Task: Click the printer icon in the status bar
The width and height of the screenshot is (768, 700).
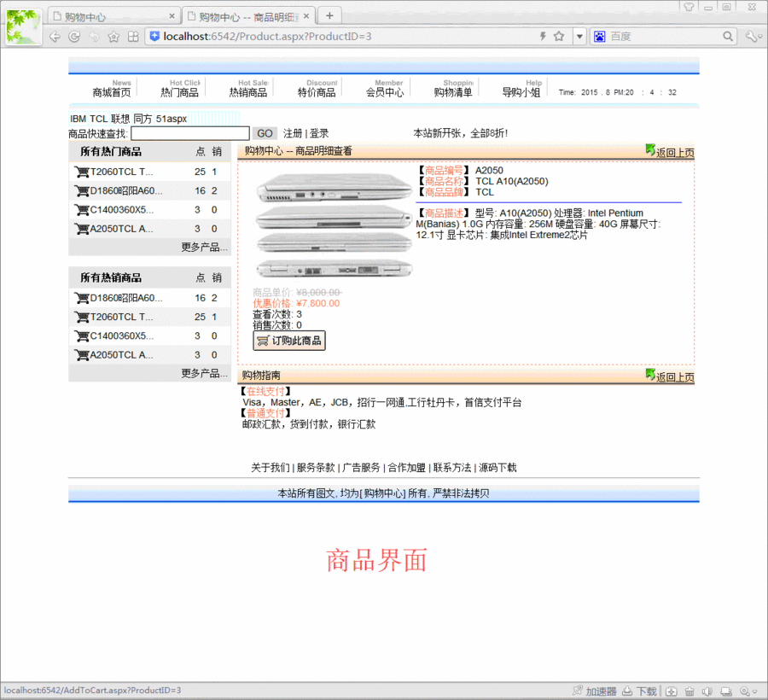Action: click(725, 690)
